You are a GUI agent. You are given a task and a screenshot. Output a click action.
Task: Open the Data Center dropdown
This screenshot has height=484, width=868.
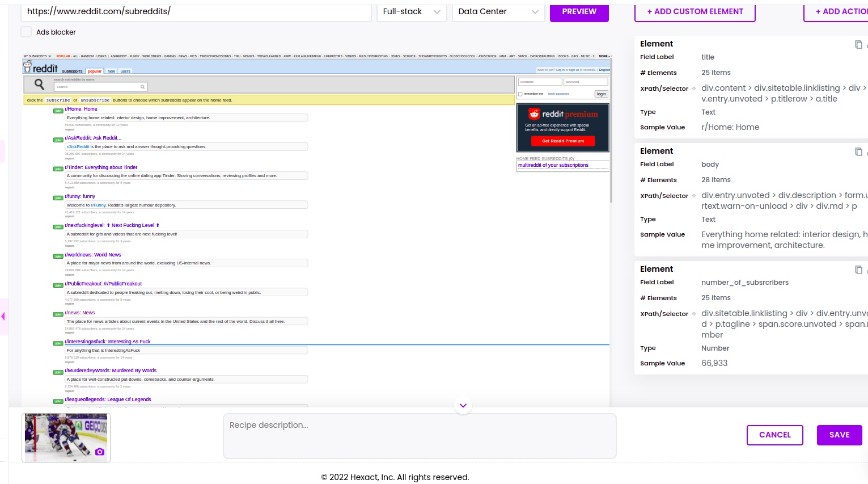(498, 12)
